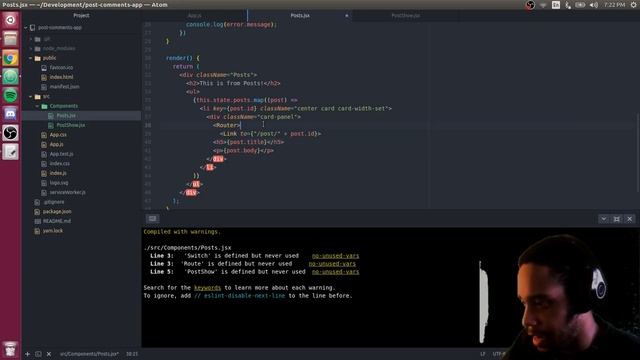640x360 pixels.
Task: Expand the .git folder
Action: (31, 39)
